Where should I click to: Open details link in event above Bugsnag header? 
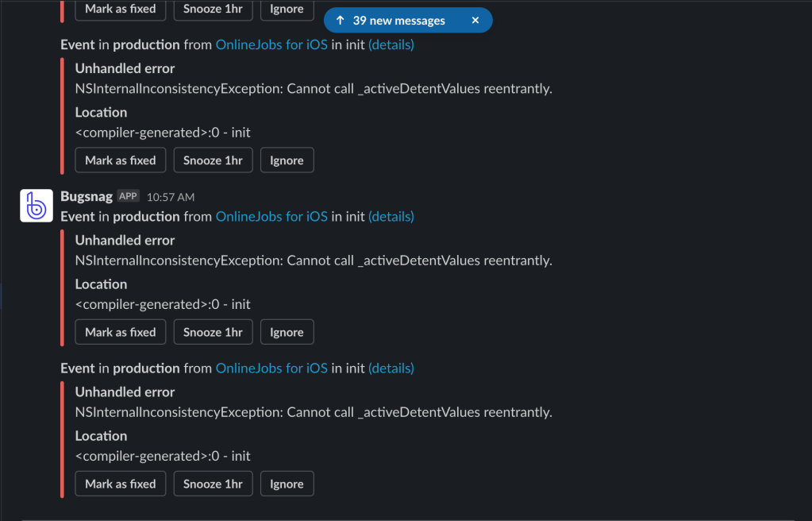click(391, 44)
